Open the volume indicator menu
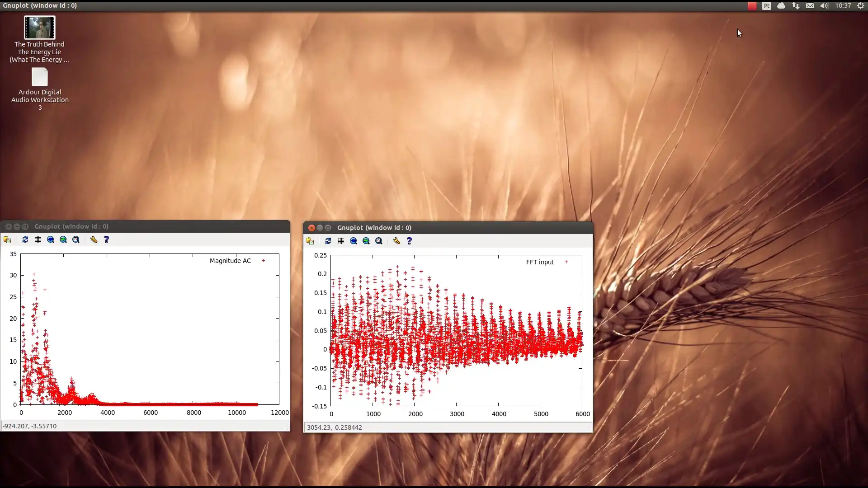This screenshot has width=868, height=488. (824, 5)
